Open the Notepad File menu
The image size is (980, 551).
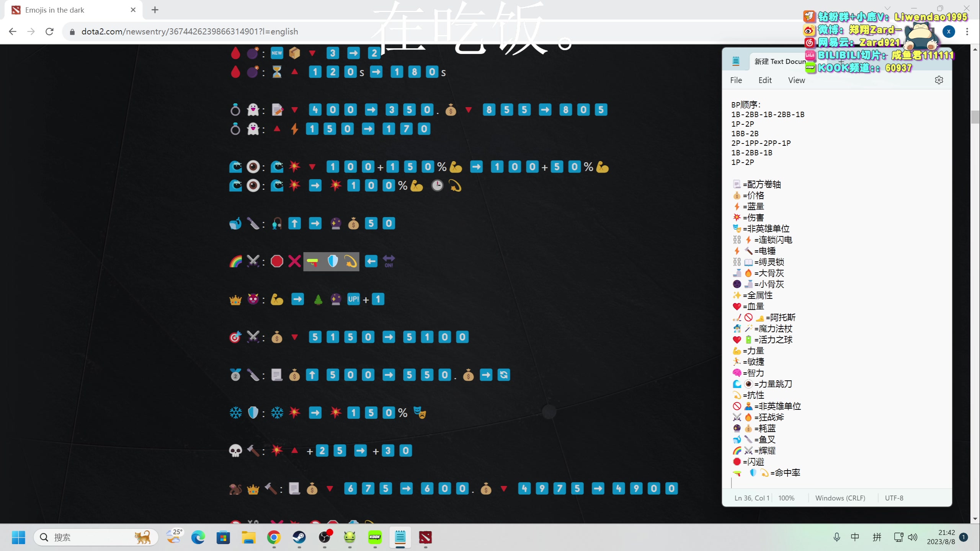(736, 80)
